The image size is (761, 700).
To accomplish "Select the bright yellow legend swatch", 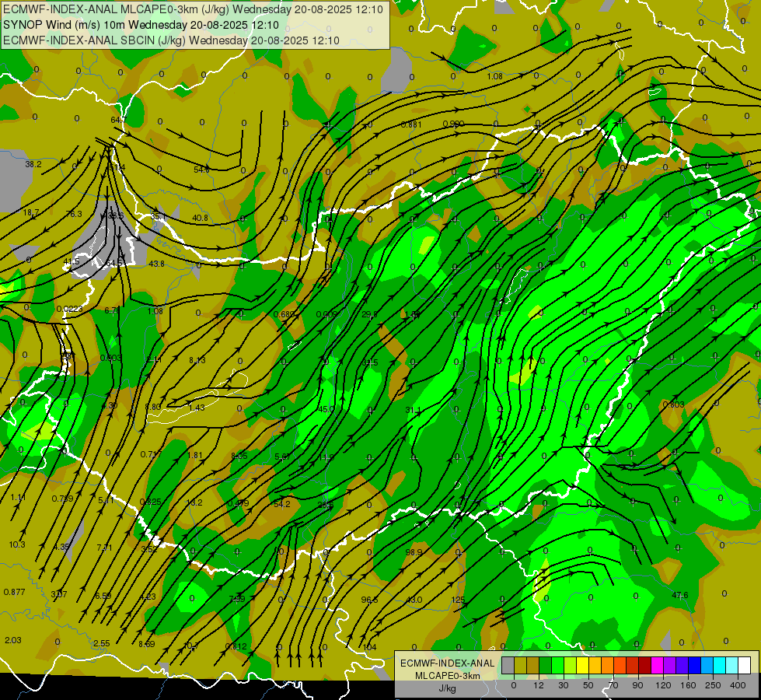I will click(583, 665).
